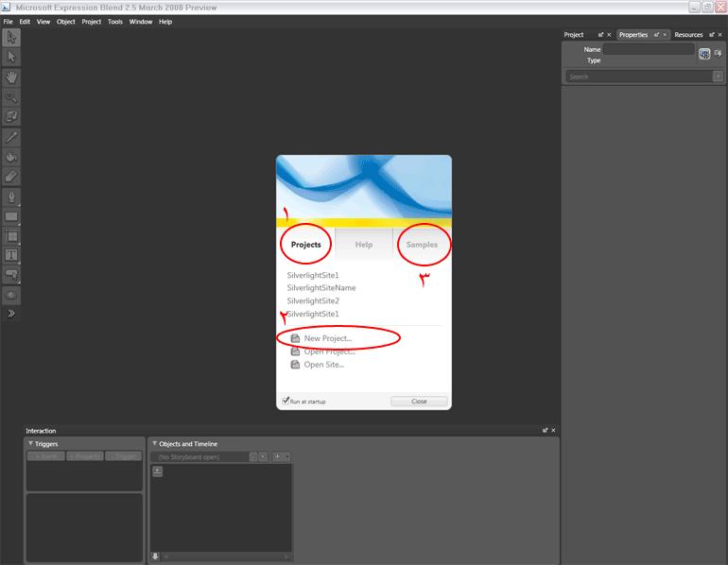Image resolution: width=728 pixels, height=565 pixels.
Task: Float the Interaction panel
Action: point(546,431)
